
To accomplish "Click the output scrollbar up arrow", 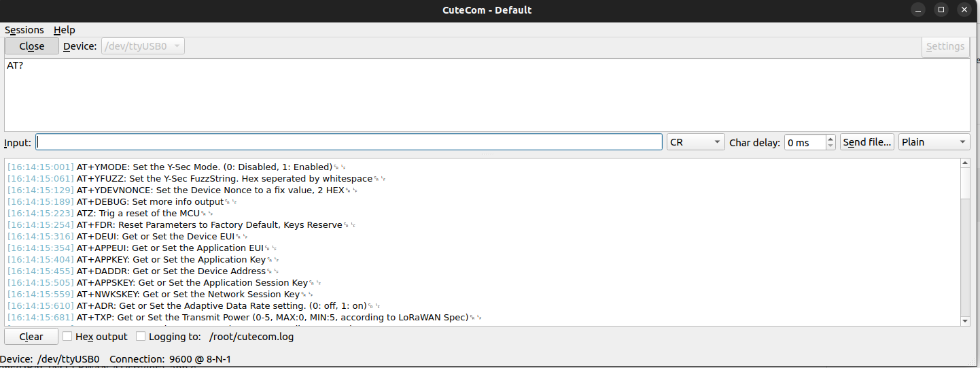I will click(x=965, y=163).
